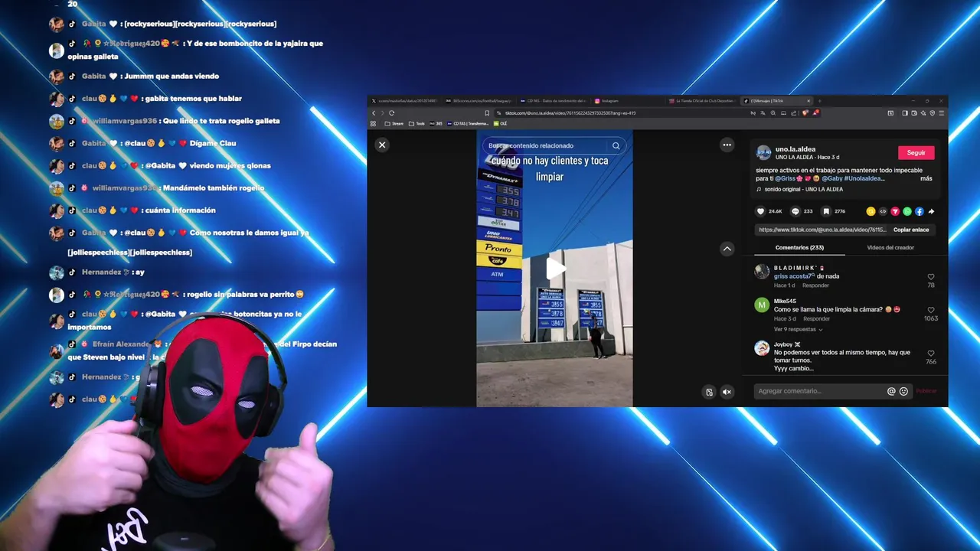Go back in browser history
Screen dimensions: 980x551
tap(374, 113)
